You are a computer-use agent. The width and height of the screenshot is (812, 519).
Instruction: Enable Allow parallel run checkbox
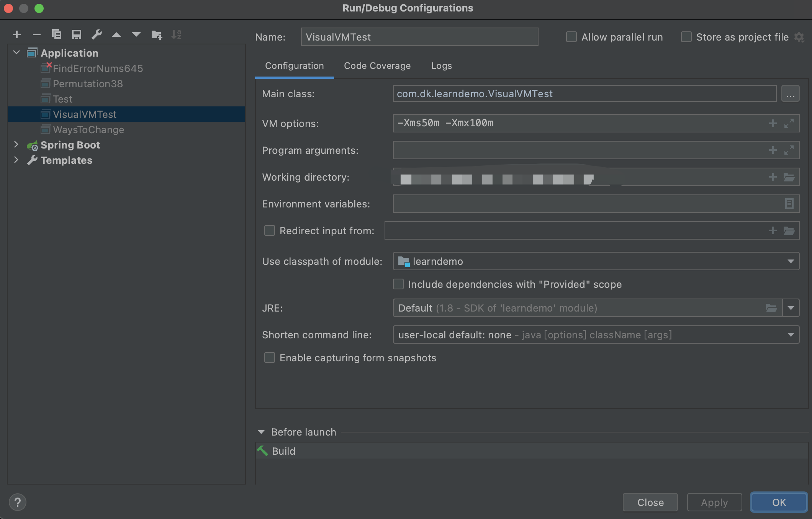[x=571, y=37]
